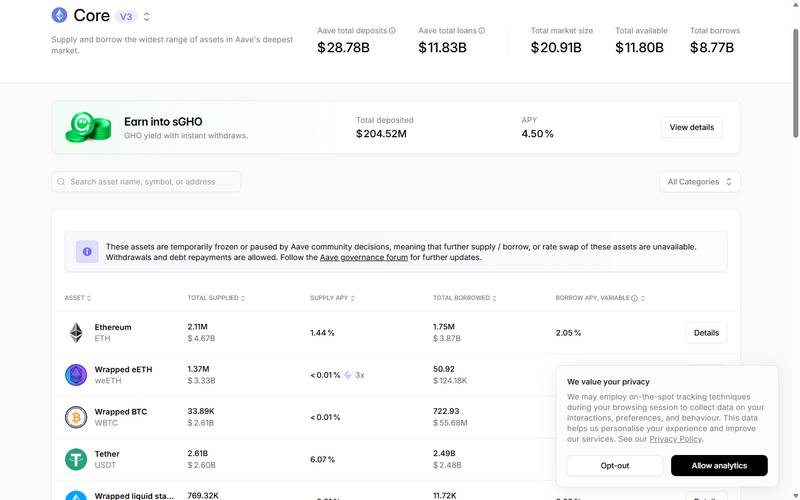Open Details for Ethereum
Image resolution: width=800 pixels, height=500 pixels.
coord(706,333)
